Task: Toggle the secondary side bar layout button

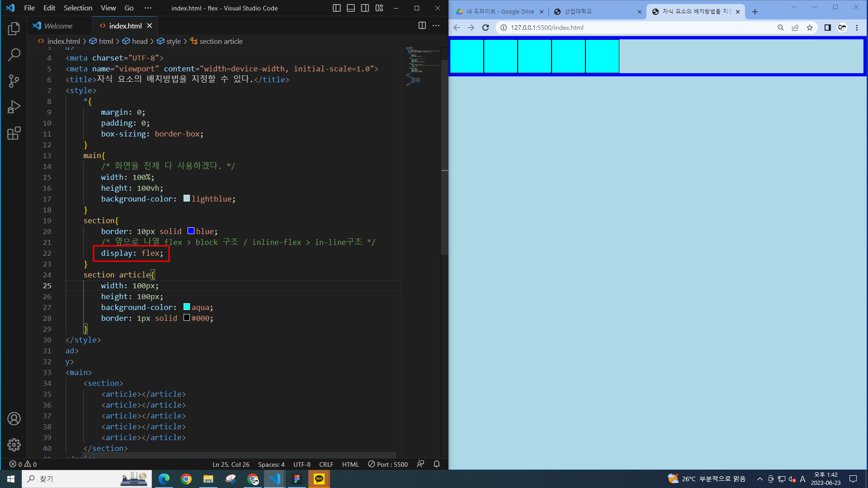Action: point(365,8)
